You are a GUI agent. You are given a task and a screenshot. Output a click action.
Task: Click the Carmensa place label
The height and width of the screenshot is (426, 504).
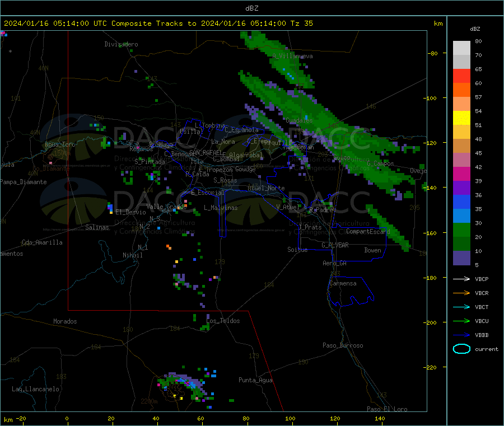(x=343, y=283)
